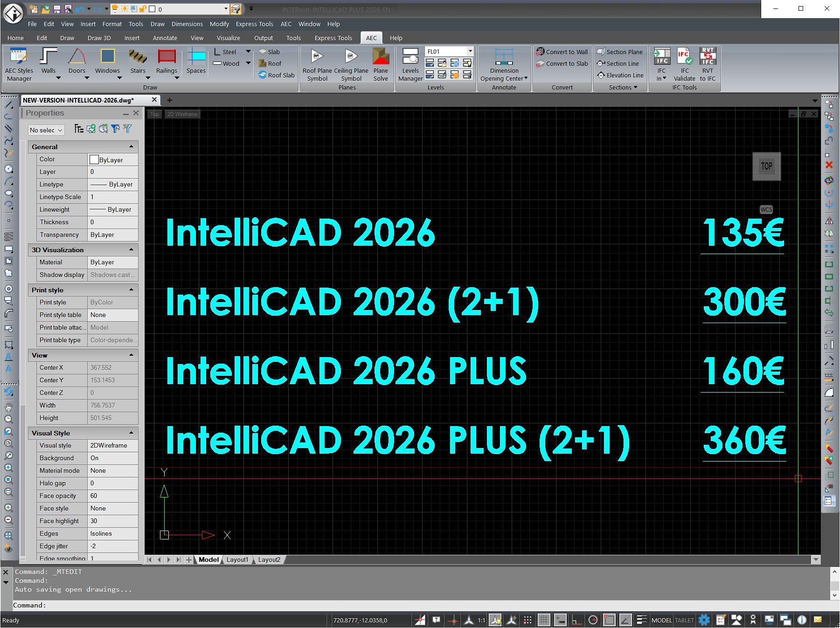Open the Express Tools menu
The image size is (840, 628).
coord(254,24)
